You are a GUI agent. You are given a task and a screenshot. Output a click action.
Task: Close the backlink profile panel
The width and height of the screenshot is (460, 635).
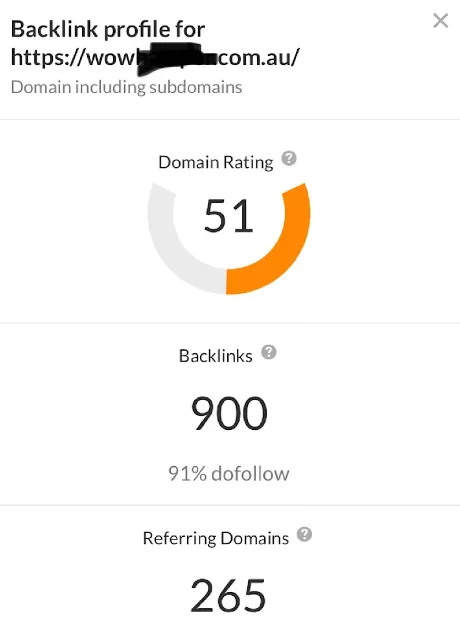440,20
